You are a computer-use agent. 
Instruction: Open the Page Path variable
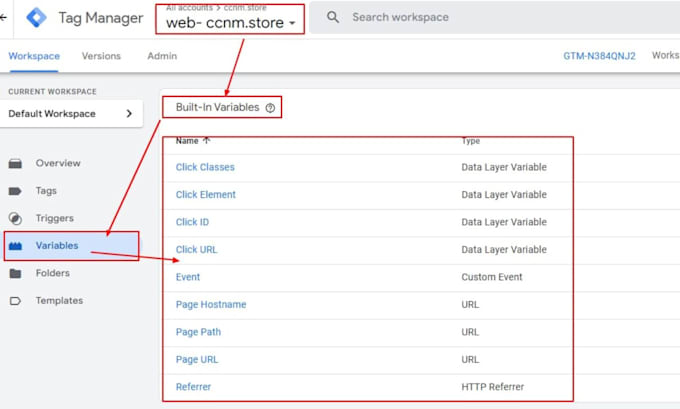tap(198, 332)
